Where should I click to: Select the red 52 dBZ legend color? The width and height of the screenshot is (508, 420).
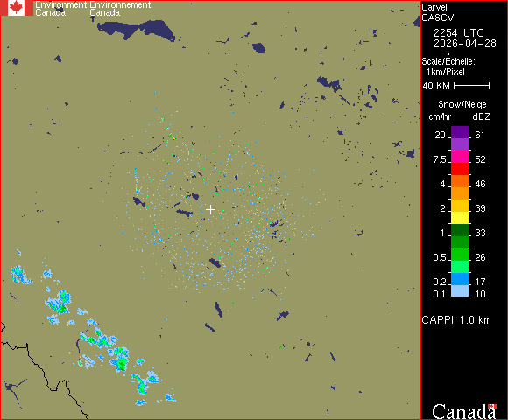[x=460, y=169]
